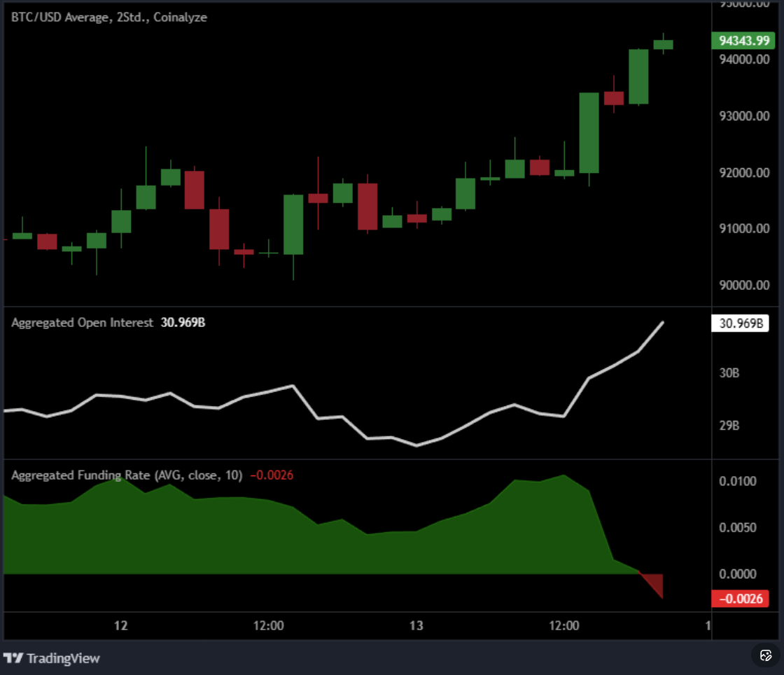Select the first 12:00 time axis label
This screenshot has height=675, width=784.
268,627
